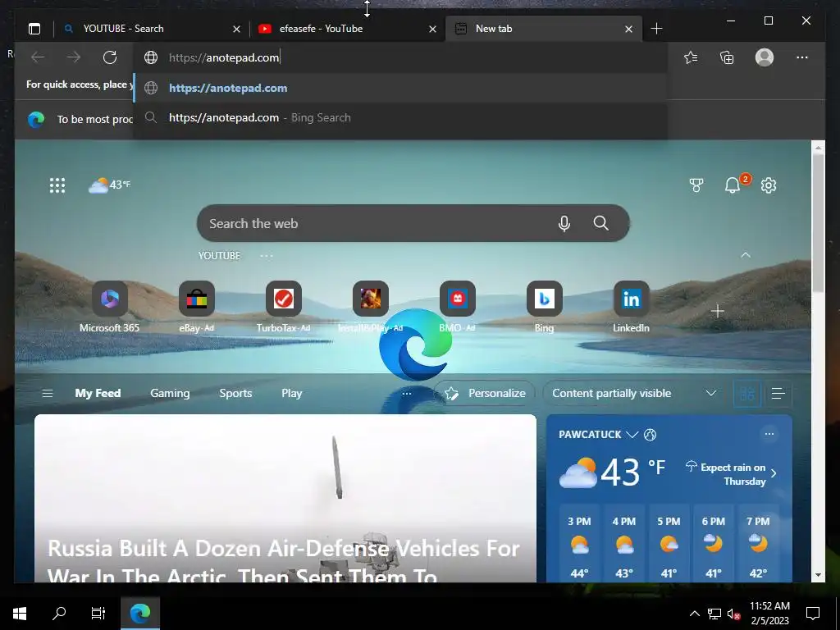The height and width of the screenshot is (630, 840).
Task: Open the Russia air-defense news headline
Action: coord(283,560)
